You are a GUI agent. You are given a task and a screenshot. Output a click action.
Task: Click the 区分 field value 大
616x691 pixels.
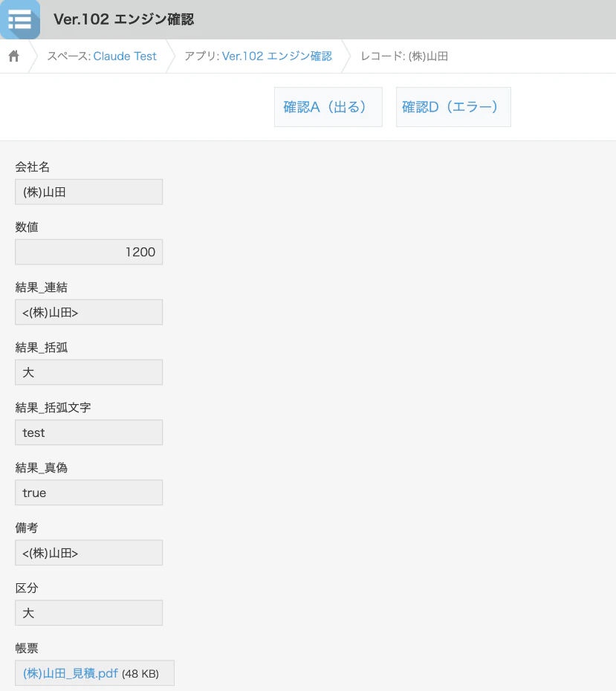(88, 613)
